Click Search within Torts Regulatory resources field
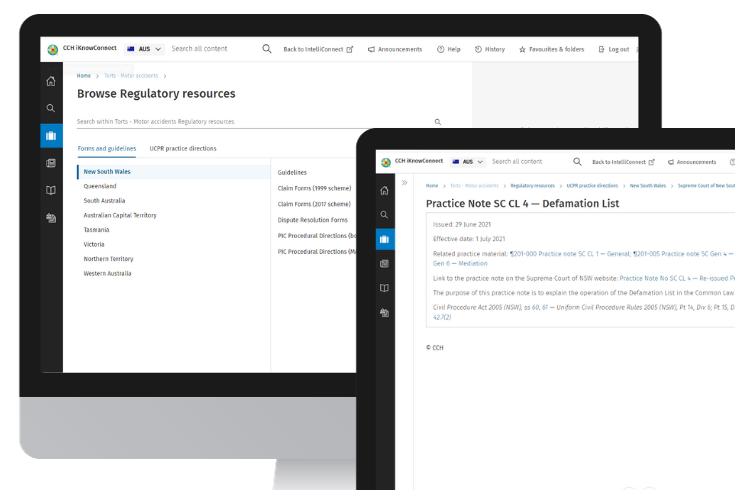The width and height of the screenshot is (735, 490). [250, 122]
